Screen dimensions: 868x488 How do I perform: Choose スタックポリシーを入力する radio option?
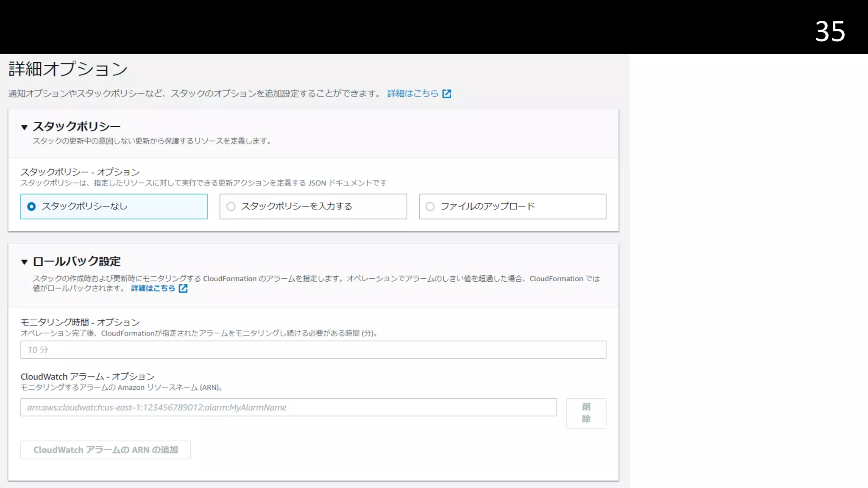click(x=231, y=207)
